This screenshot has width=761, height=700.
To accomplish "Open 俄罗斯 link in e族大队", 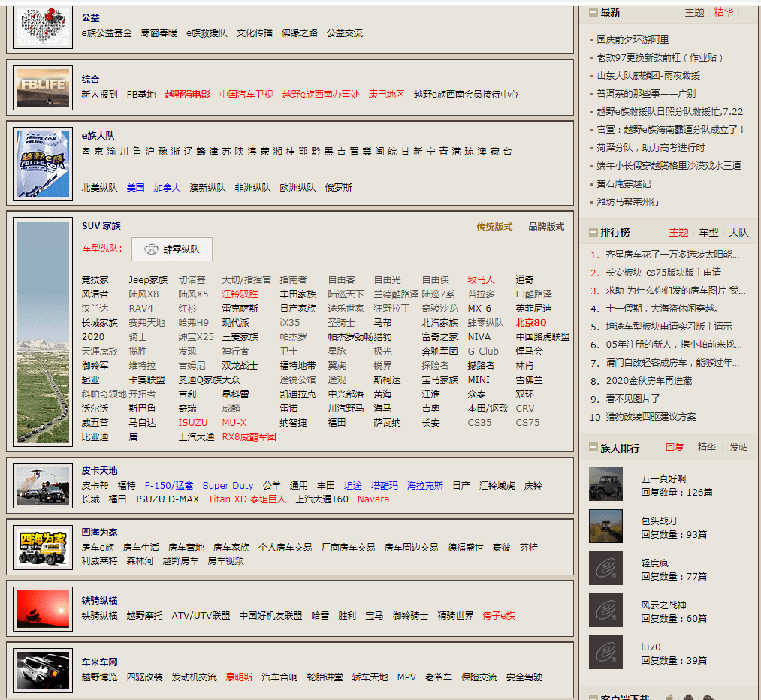I will pyautogui.click(x=338, y=188).
